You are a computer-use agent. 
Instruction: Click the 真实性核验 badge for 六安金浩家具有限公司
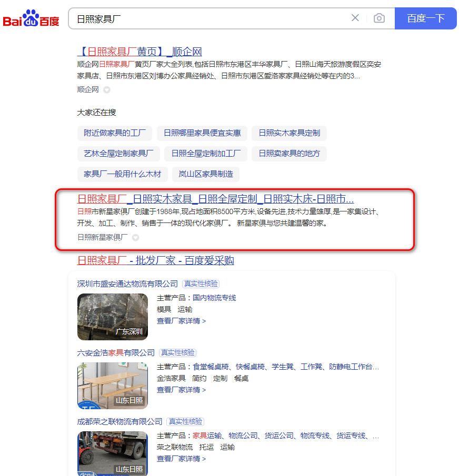click(x=178, y=352)
